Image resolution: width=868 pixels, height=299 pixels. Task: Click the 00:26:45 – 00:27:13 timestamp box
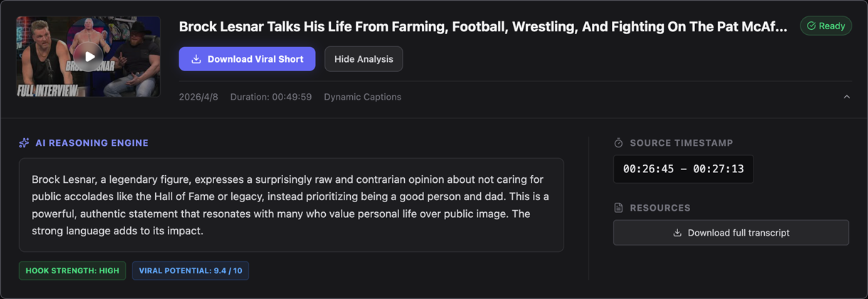pyautogui.click(x=683, y=169)
